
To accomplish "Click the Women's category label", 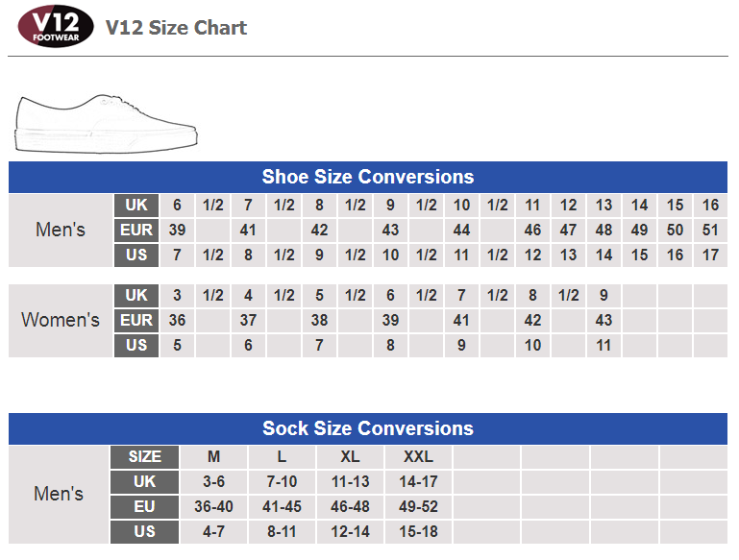I will (61, 320).
